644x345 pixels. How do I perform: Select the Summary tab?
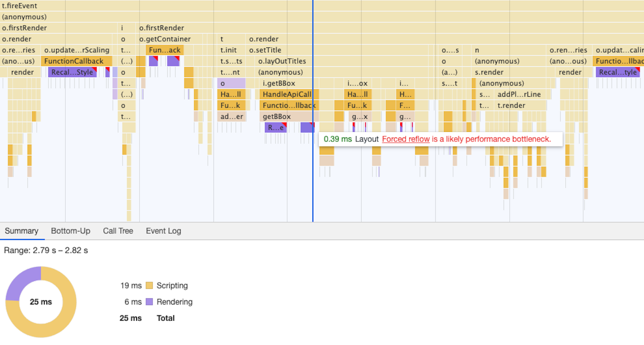point(22,231)
